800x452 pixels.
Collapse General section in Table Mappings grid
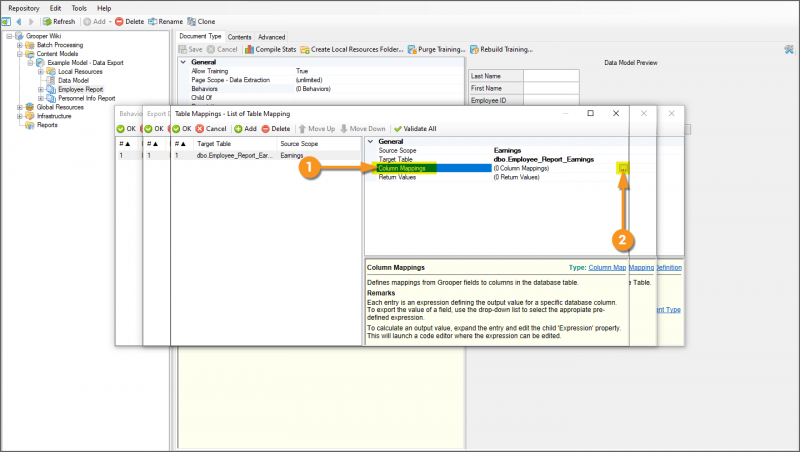pyautogui.click(x=370, y=141)
